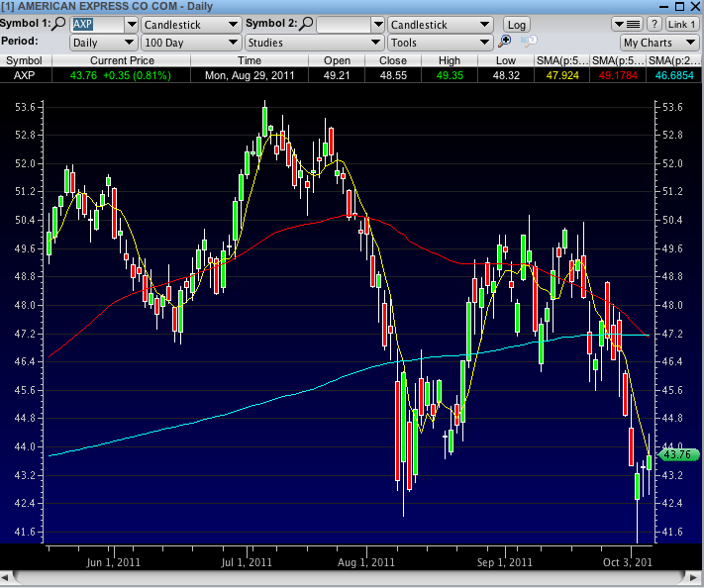Toggle the Link 1 window link button

tap(682, 24)
